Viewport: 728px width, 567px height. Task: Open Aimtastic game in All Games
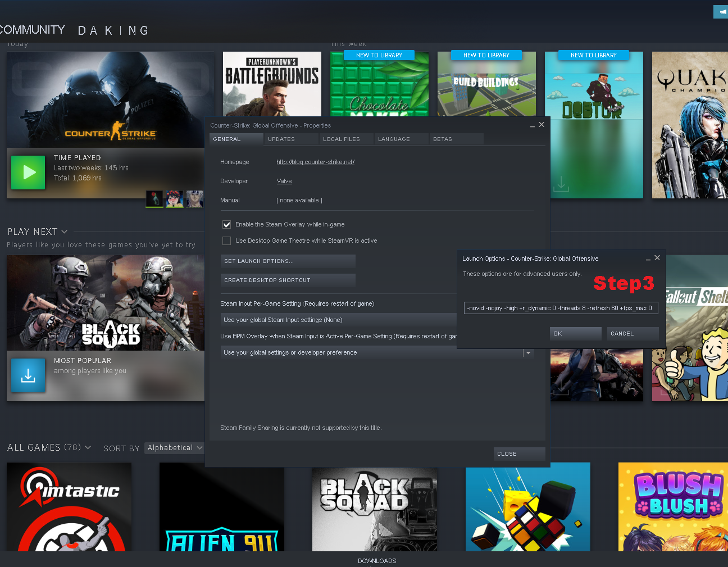pos(69,507)
